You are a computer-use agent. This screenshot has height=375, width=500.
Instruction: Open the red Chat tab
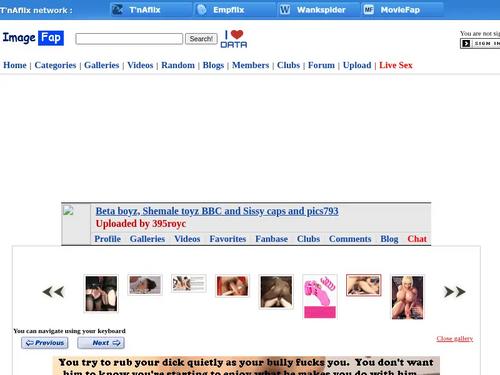pyautogui.click(x=417, y=239)
